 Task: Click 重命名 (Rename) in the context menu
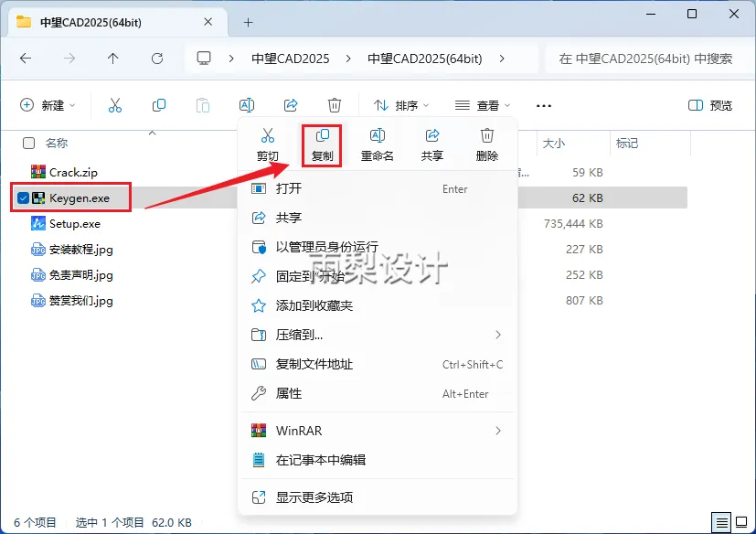[x=377, y=145]
